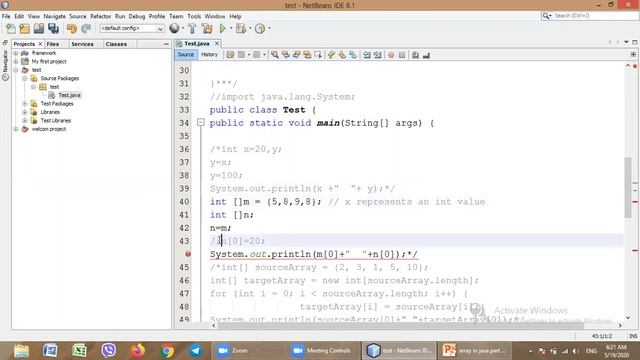
Task: Click the error marker beside line 44
Action: coord(188,254)
